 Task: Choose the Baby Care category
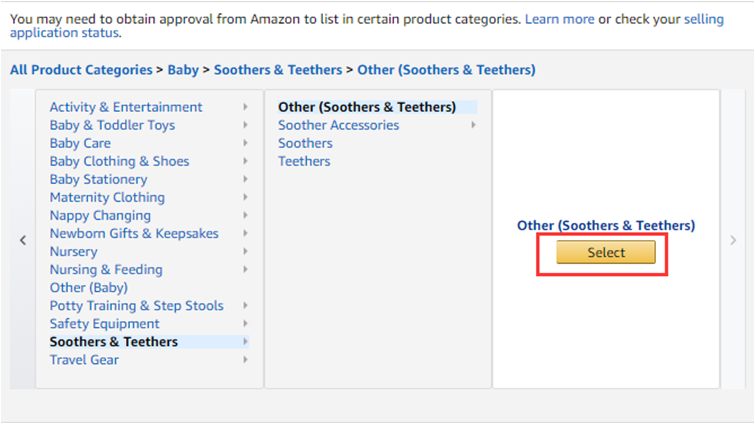click(x=80, y=143)
